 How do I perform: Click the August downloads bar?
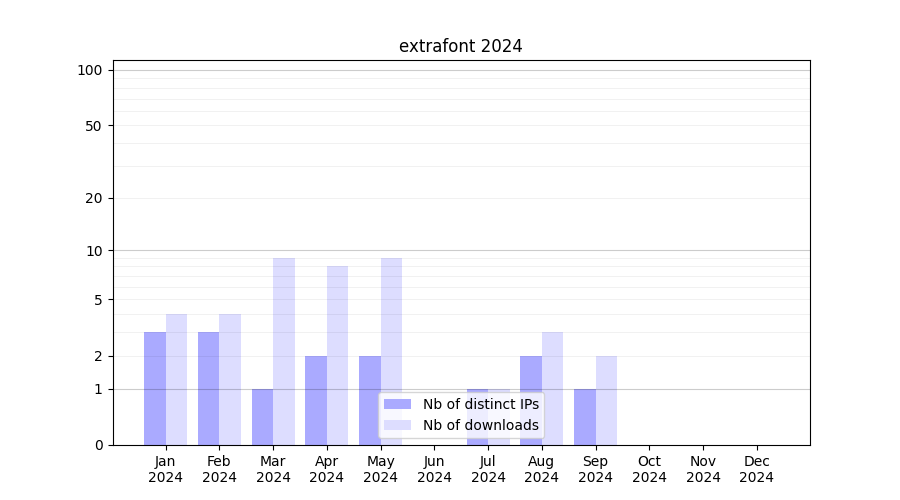pyautogui.click(x=552, y=388)
